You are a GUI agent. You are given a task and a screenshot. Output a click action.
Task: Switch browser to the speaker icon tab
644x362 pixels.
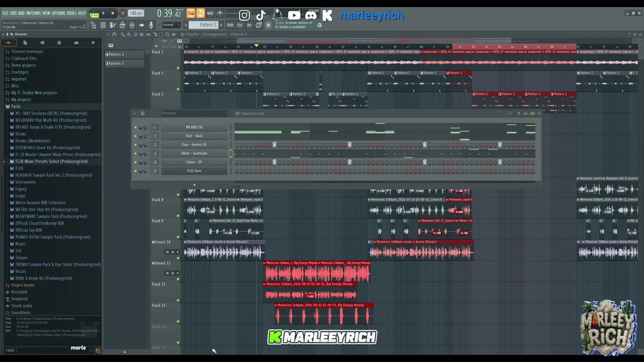[42, 43]
